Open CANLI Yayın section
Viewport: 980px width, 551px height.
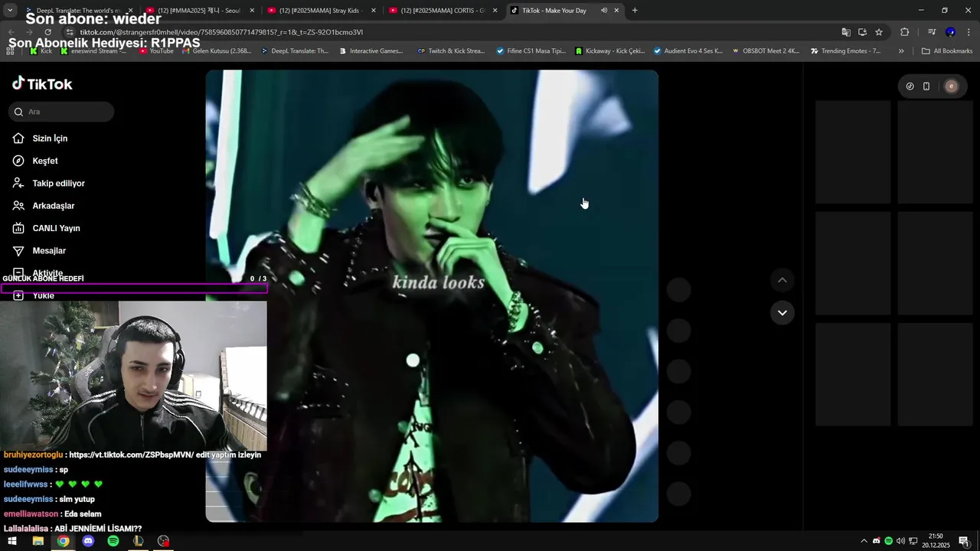click(56, 228)
